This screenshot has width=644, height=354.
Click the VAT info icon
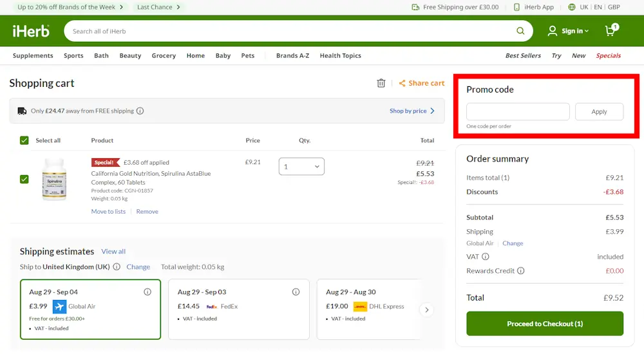[486, 256]
